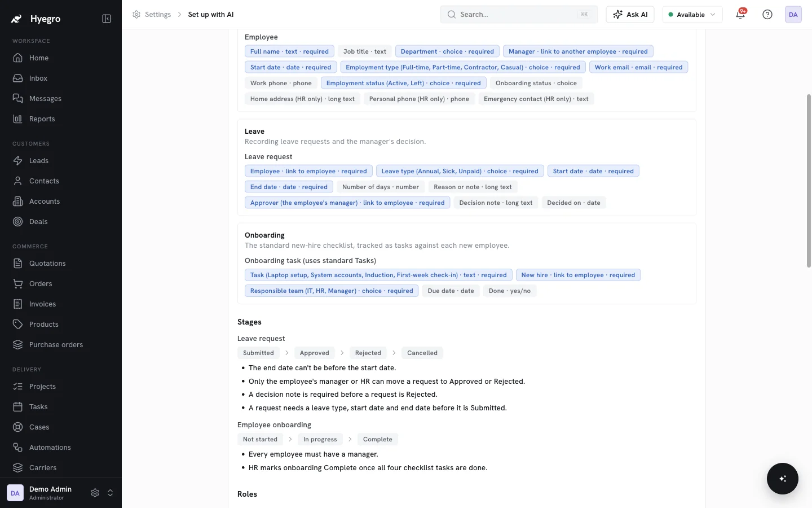Image resolution: width=812 pixels, height=508 pixels.
Task: Click the Decision note field chip
Action: point(496,203)
